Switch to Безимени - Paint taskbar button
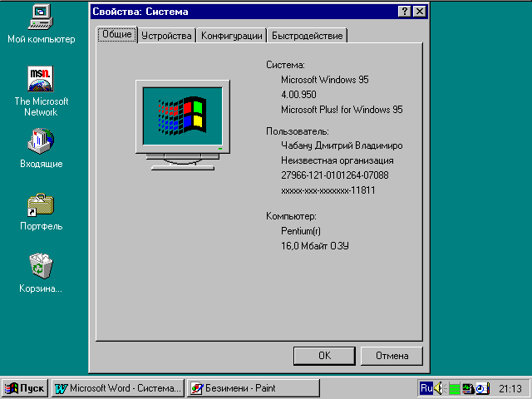 253,388
